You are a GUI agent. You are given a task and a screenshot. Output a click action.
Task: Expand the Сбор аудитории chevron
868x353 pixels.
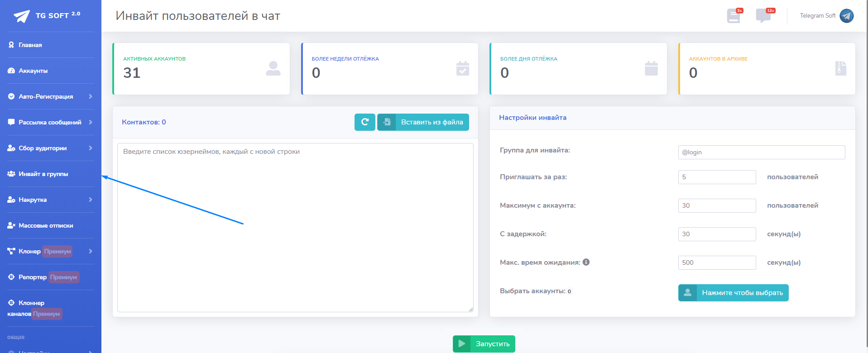tap(91, 148)
